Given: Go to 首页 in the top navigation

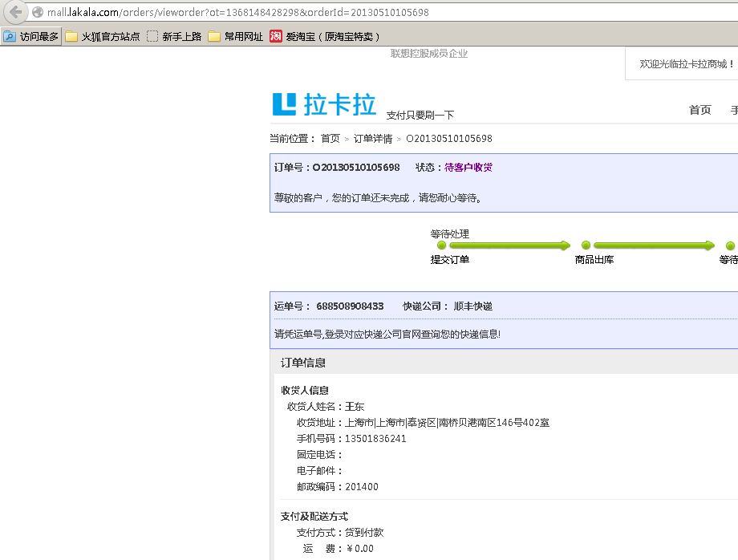Looking at the screenshot, I should point(699,110).
